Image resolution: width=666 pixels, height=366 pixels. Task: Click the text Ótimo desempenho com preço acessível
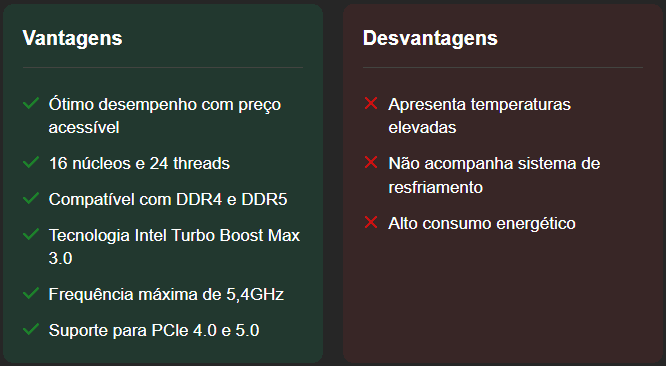click(165, 116)
